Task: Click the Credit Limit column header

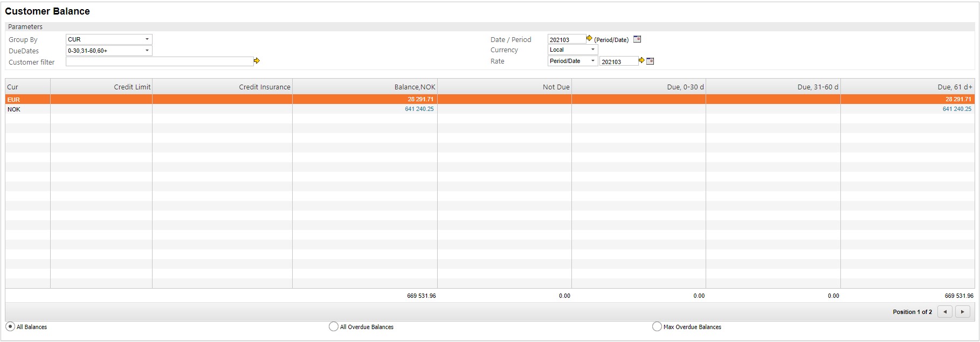Action: (x=132, y=87)
